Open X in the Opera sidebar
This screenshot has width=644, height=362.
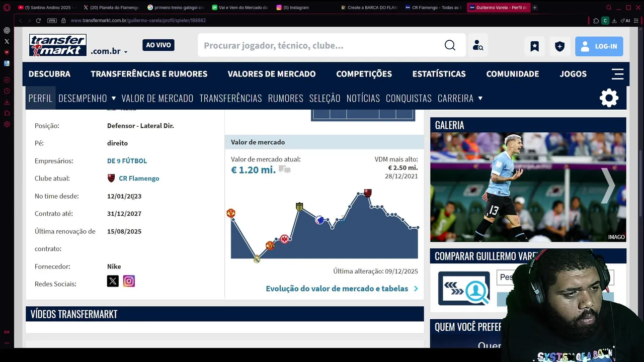pos(7,41)
